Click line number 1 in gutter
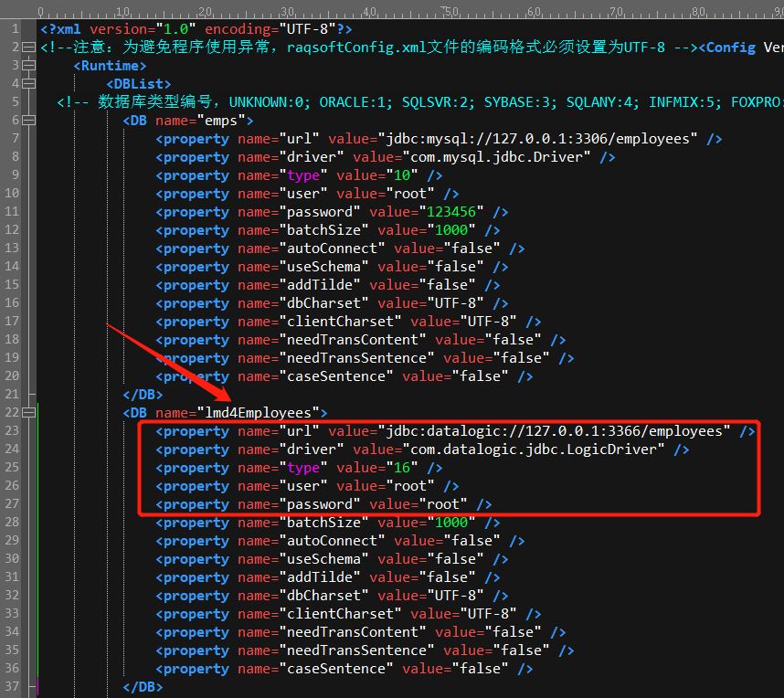The height and width of the screenshot is (698, 784). (16, 29)
